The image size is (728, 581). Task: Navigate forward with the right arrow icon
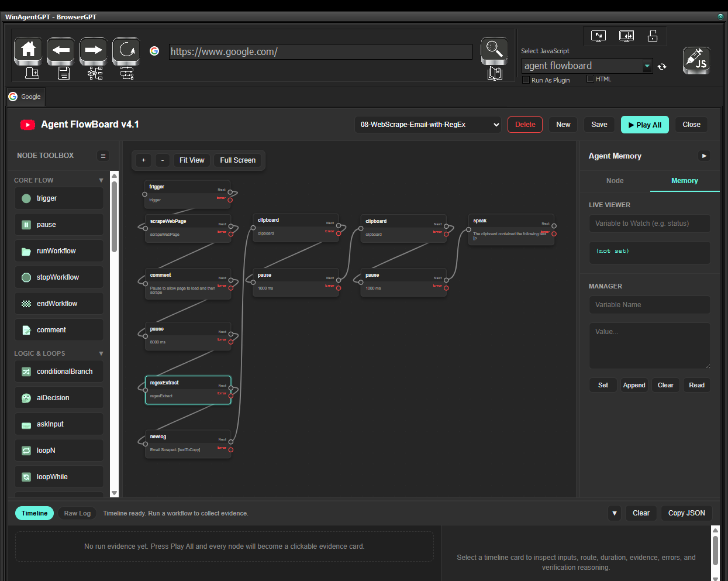pyautogui.click(x=94, y=51)
